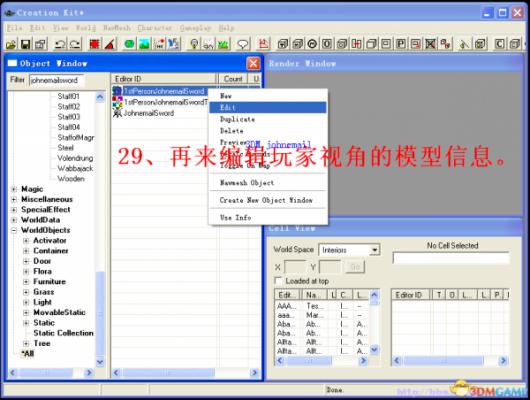Choose Edit from the context menu
The image size is (530, 400).
point(268,108)
